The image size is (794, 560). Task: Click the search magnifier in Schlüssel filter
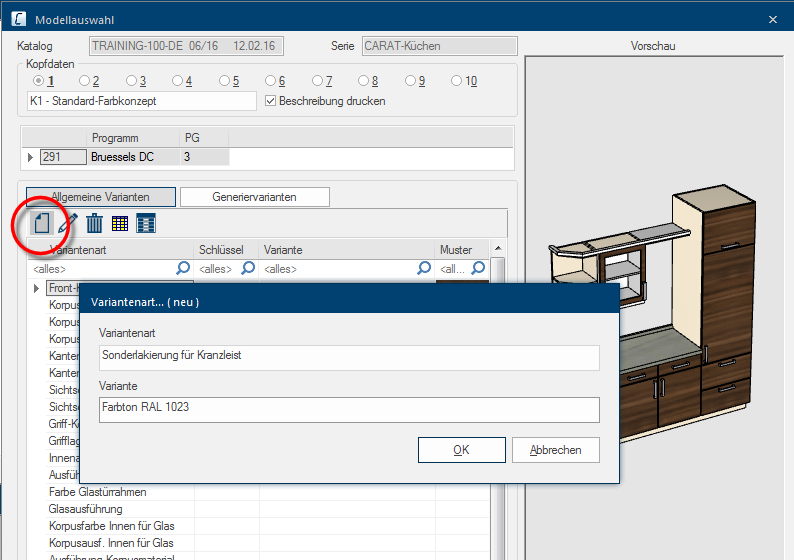248,268
